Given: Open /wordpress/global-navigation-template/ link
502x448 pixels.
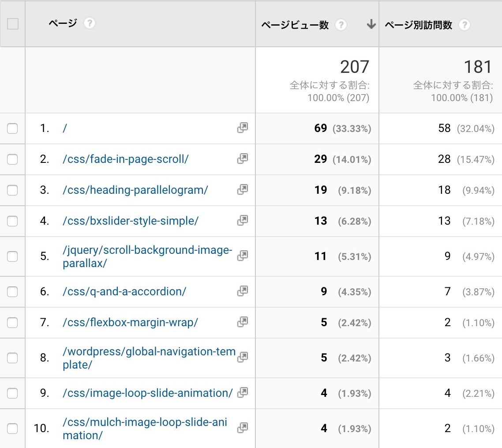Looking at the screenshot, I should click(x=149, y=358).
